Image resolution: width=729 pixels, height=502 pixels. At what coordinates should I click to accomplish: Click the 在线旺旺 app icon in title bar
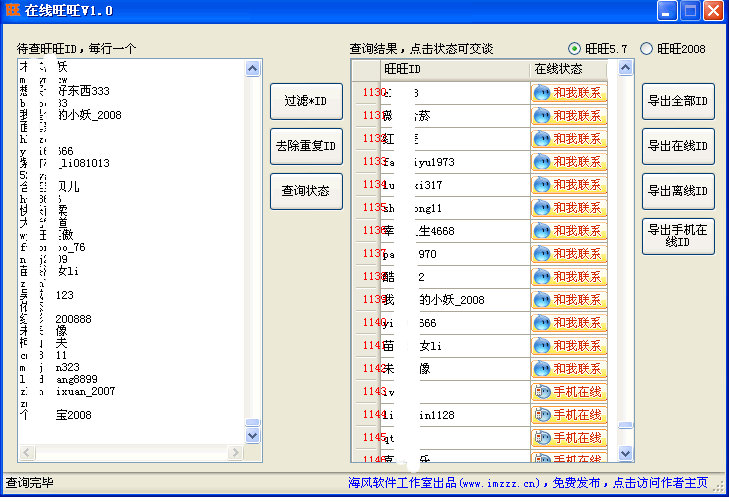pos(13,10)
